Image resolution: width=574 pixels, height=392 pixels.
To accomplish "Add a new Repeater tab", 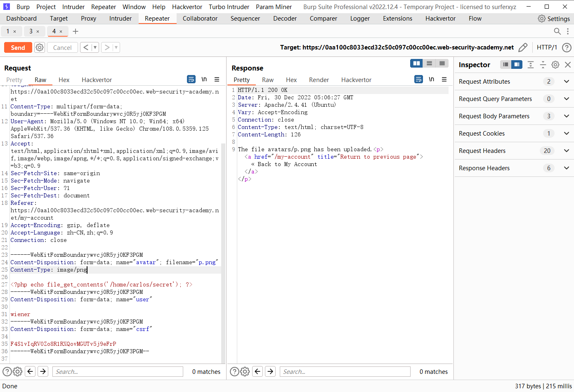I will pyautogui.click(x=76, y=31).
